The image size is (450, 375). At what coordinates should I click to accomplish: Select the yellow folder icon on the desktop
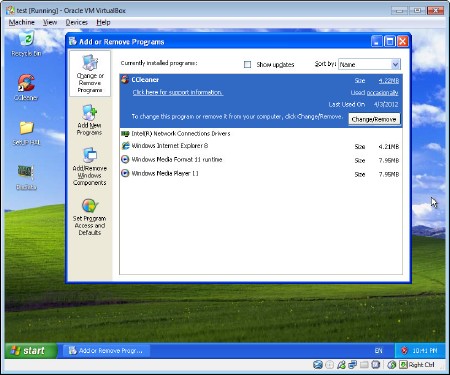pos(26,128)
